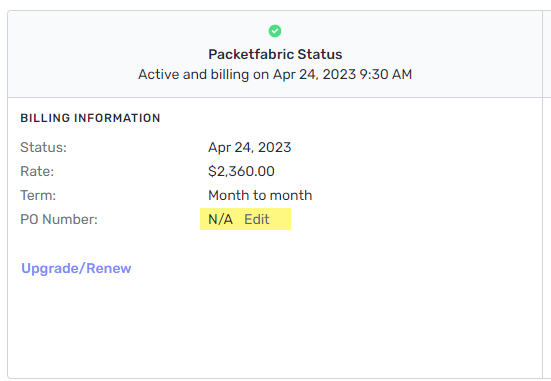Click the 'Term:' label
551x381 pixels.
click(38, 195)
